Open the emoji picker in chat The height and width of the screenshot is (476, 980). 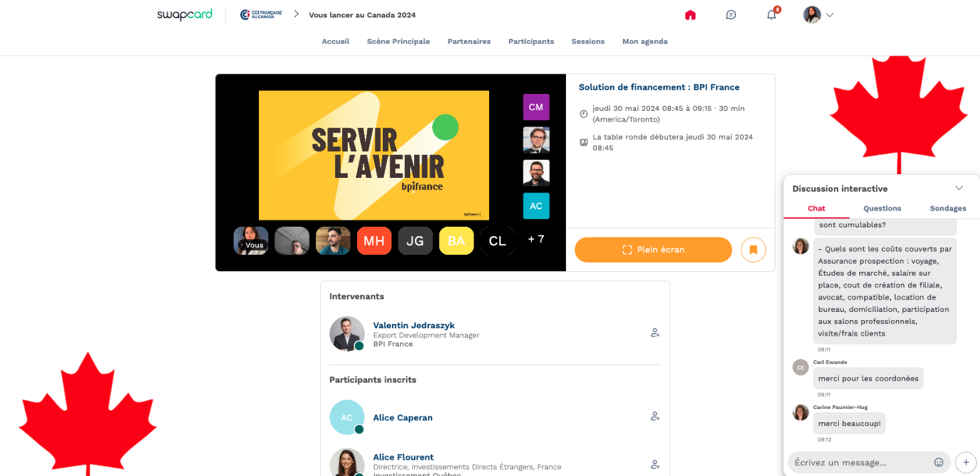point(938,462)
